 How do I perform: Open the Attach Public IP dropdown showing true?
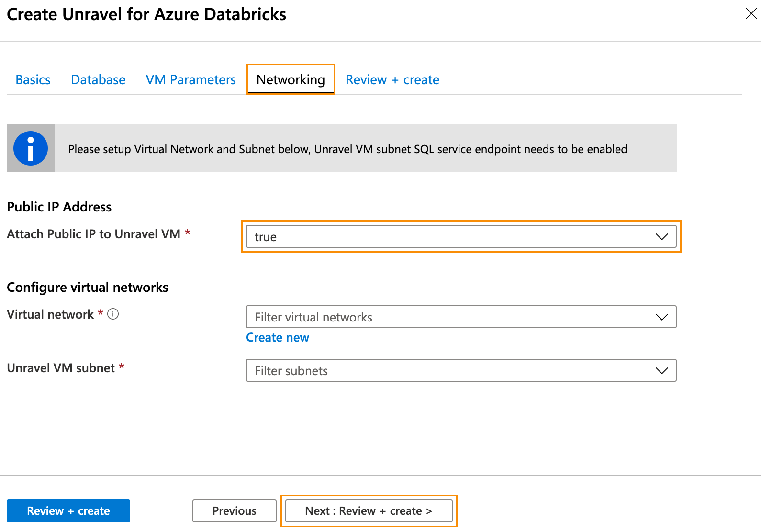[461, 236]
